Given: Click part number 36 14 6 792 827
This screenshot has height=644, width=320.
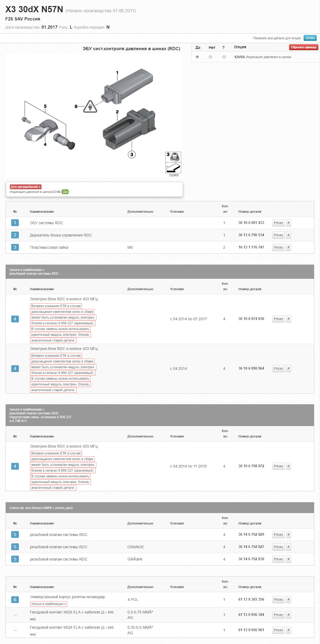Looking at the screenshot, I should (x=251, y=547).
